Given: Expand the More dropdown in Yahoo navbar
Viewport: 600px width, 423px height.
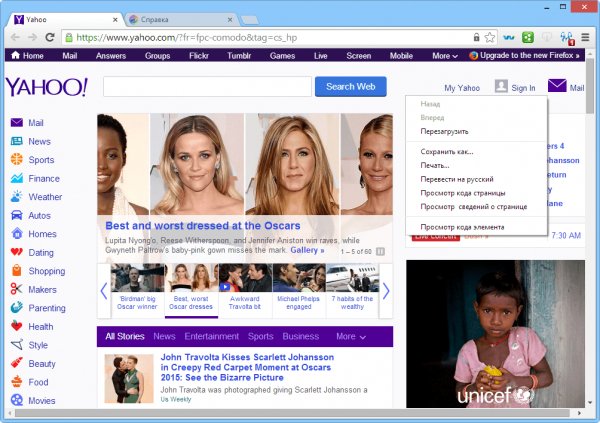Looking at the screenshot, I should 445,56.
